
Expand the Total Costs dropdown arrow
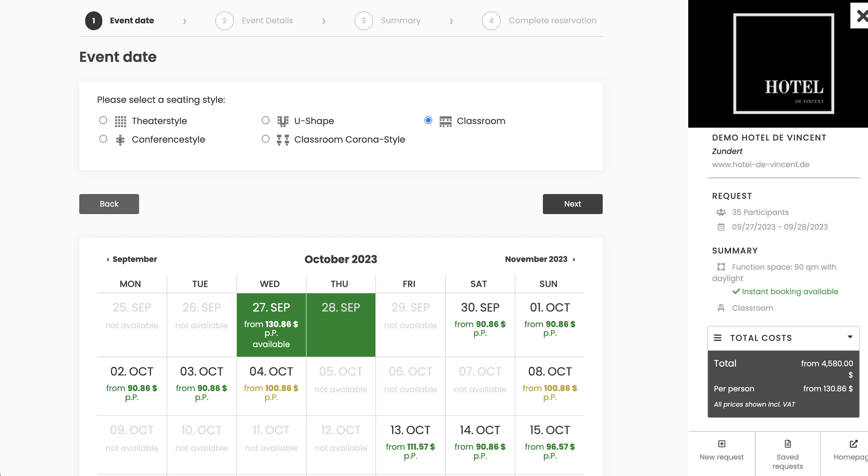pos(850,337)
